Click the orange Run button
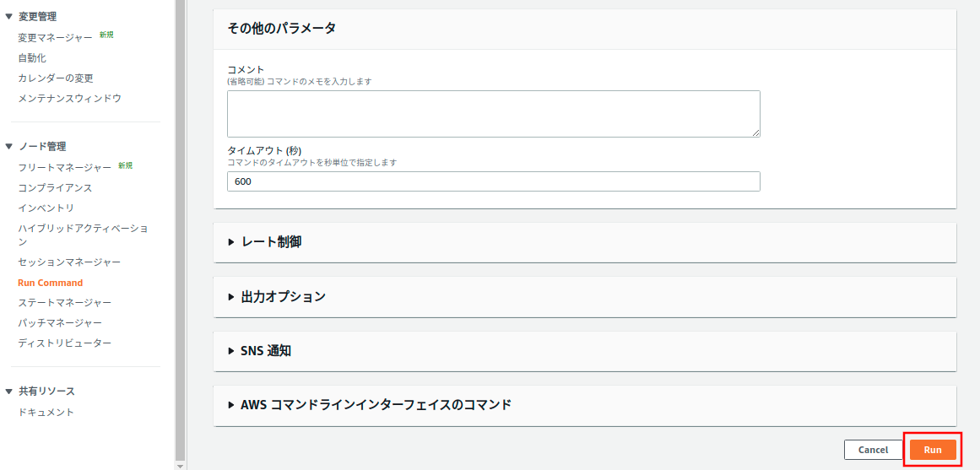The width and height of the screenshot is (980, 470). pos(932,450)
